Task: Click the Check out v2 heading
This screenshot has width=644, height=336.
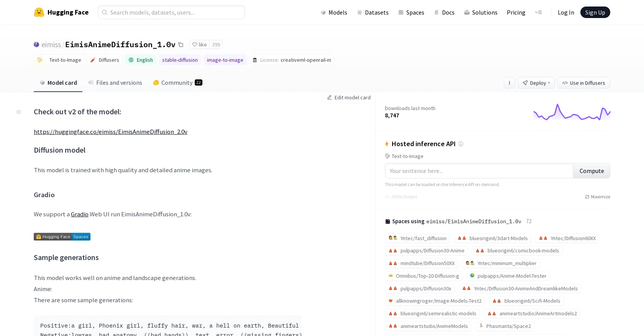Action: point(77,112)
